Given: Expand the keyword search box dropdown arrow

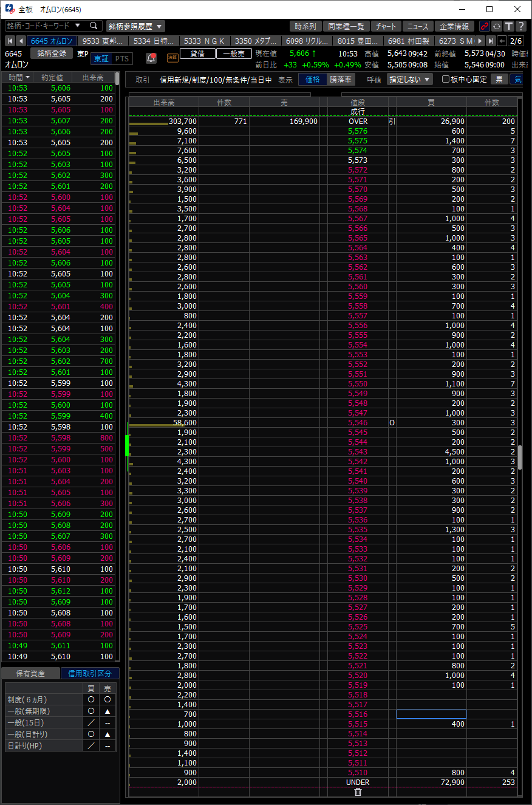Looking at the screenshot, I should (78, 26).
